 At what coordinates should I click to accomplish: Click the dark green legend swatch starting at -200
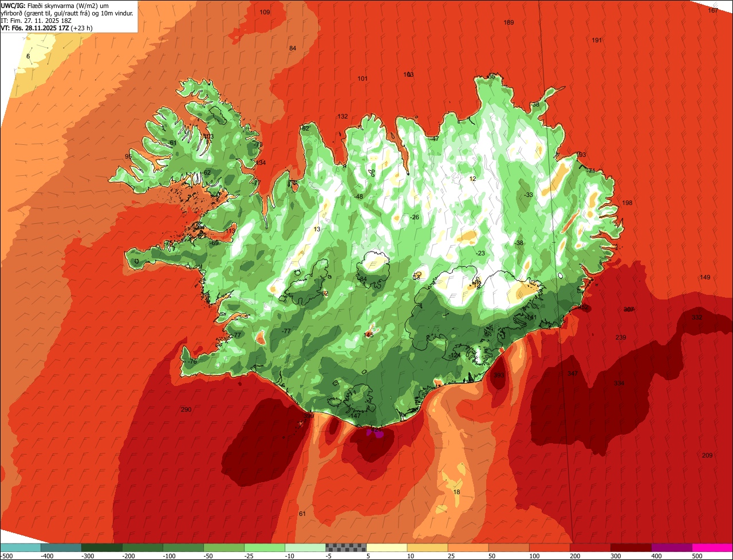pos(143,547)
